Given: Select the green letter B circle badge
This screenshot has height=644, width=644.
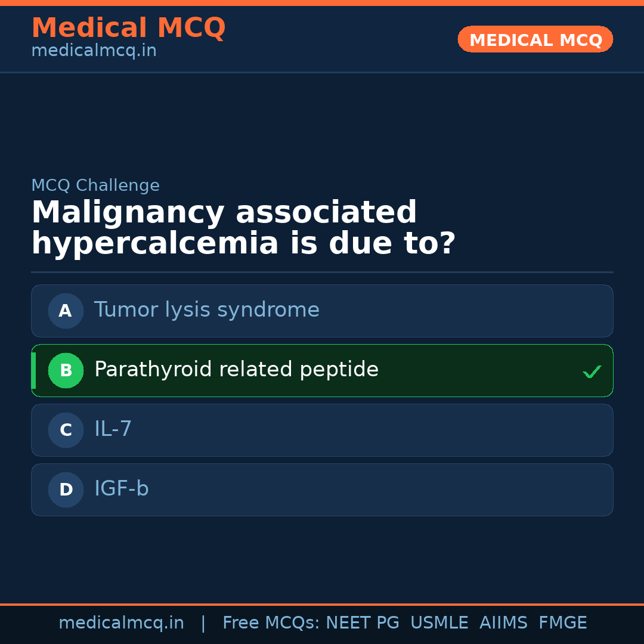Looking at the screenshot, I should (x=66, y=370).
